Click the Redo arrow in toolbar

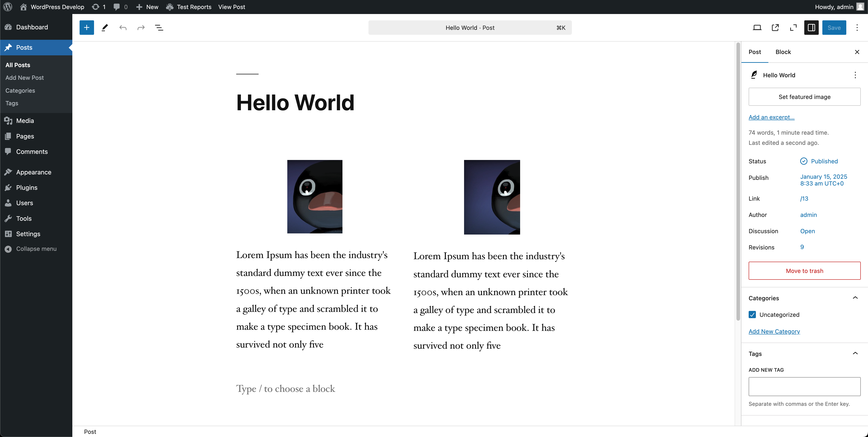click(x=141, y=28)
